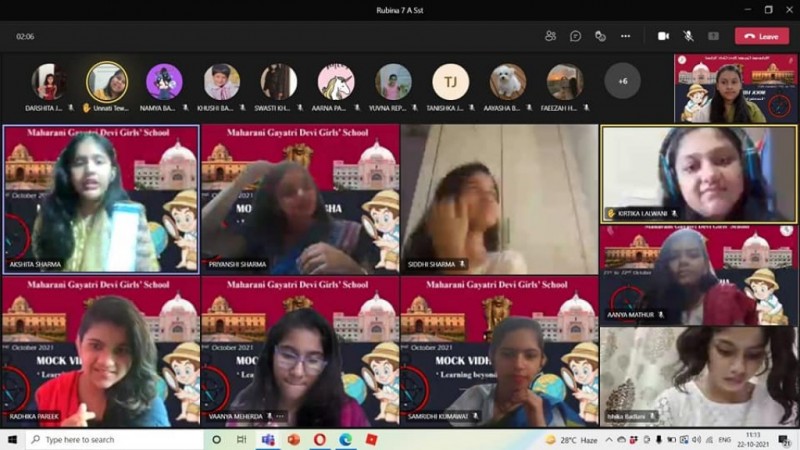The width and height of the screenshot is (800, 450).
Task: Select Aanya Mathur's video tile
Action: 698,275
